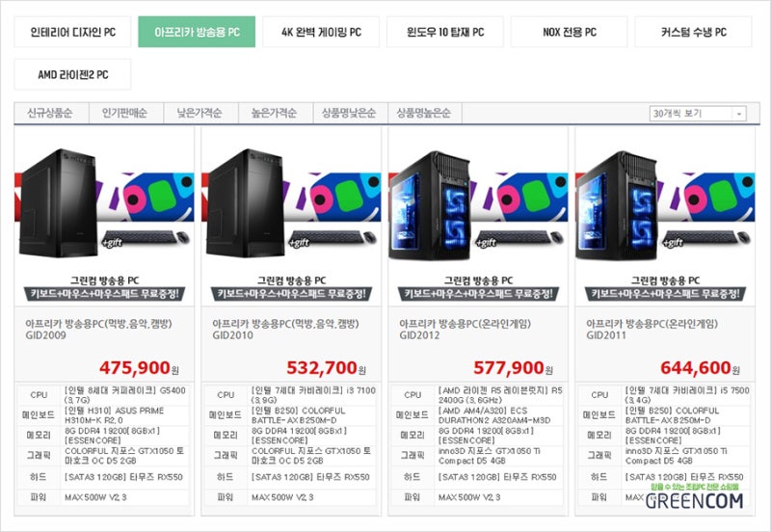Go to NOX 전용 PC category
The height and width of the screenshot is (532, 771).
click(x=570, y=32)
